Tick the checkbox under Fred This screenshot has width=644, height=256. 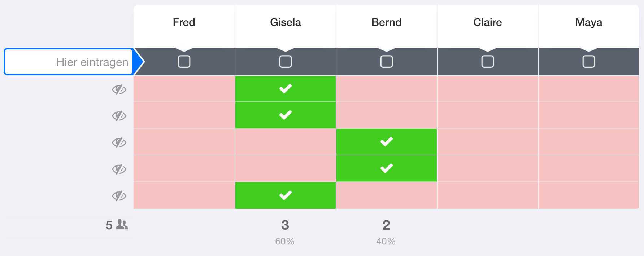click(x=184, y=62)
